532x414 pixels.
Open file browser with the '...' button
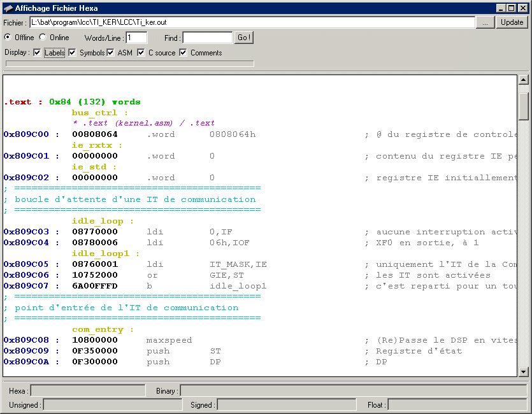pyautogui.click(x=485, y=22)
